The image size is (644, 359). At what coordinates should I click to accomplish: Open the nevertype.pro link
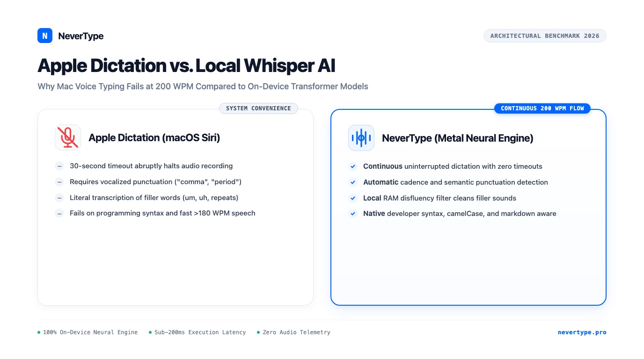click(582, 332)
